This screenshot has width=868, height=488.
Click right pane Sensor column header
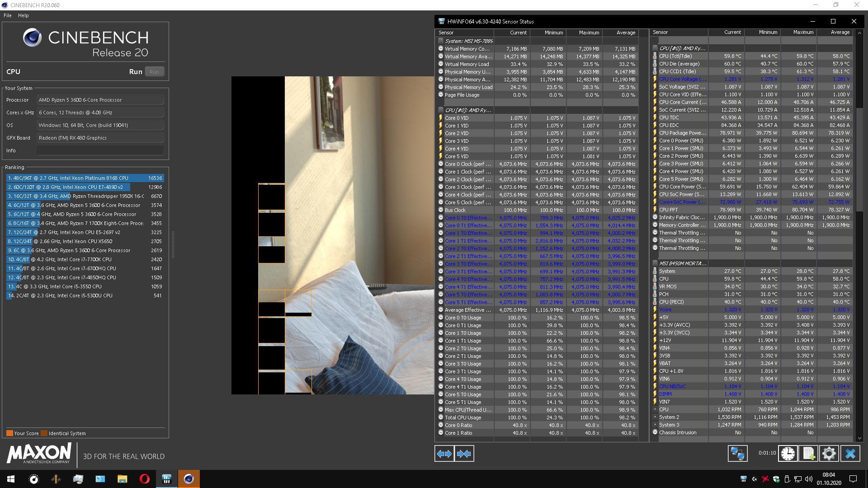tap(679, 32)
